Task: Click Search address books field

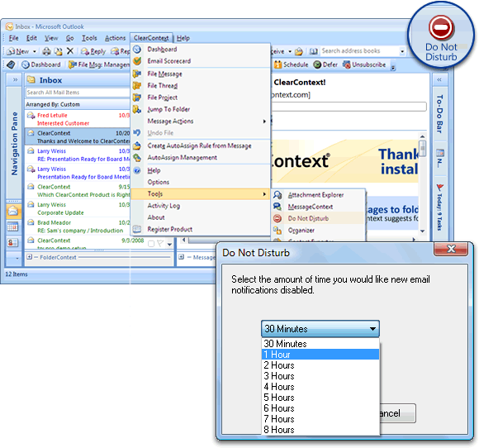Action: click(359, 51)
